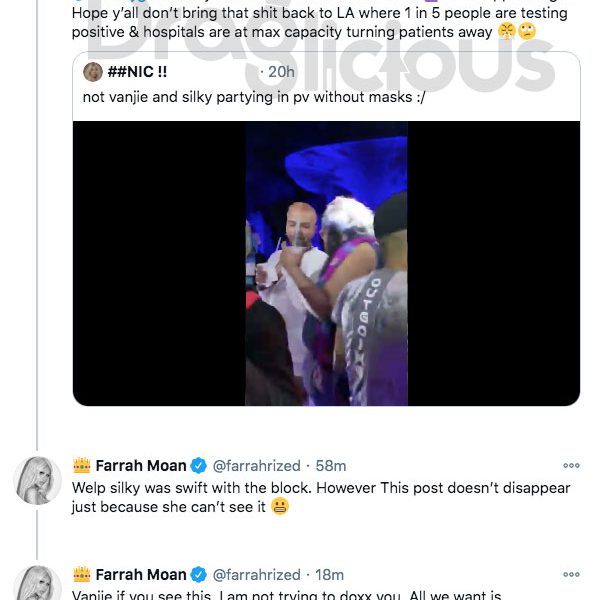Image resolution: width=594 pixels, height=600 pixels.
Task: Open more options on the 18m Farrah Moan tweet
Action: 571,574
